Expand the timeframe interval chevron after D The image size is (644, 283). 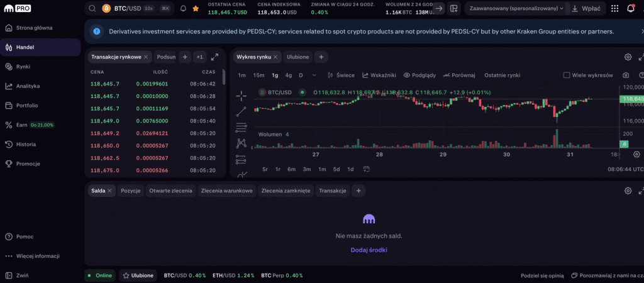(x=314, y=75)
